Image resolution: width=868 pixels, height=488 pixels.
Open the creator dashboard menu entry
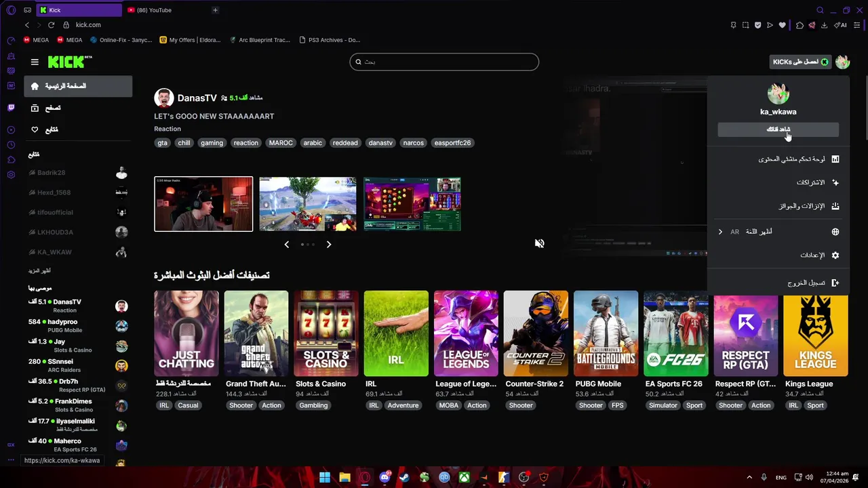coord(778,159)
